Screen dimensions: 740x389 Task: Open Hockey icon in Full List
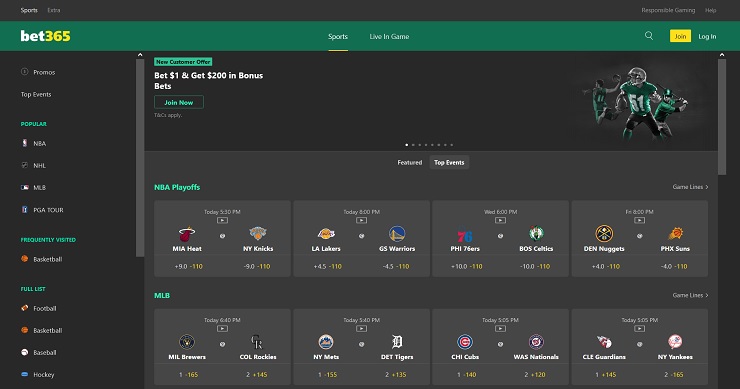point(25,374)
